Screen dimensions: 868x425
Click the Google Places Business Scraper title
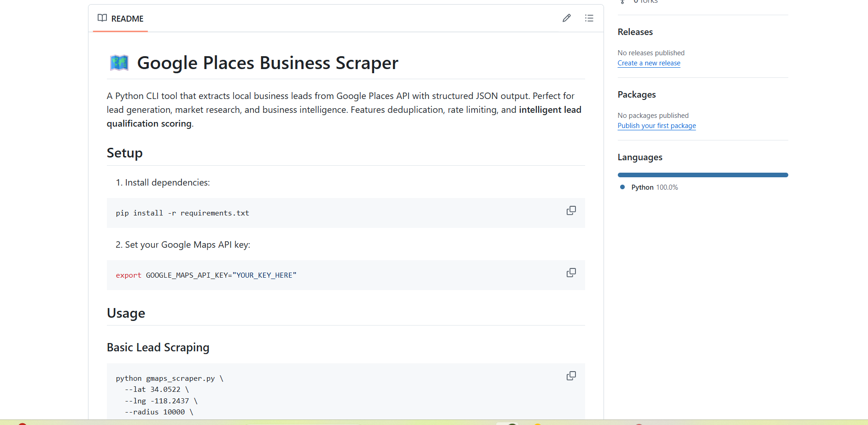[267, 63]
